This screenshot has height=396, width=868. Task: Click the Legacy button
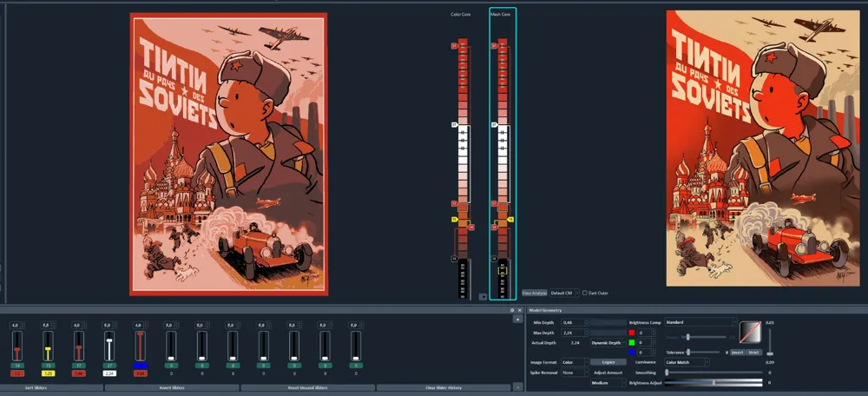click(608, 362)
